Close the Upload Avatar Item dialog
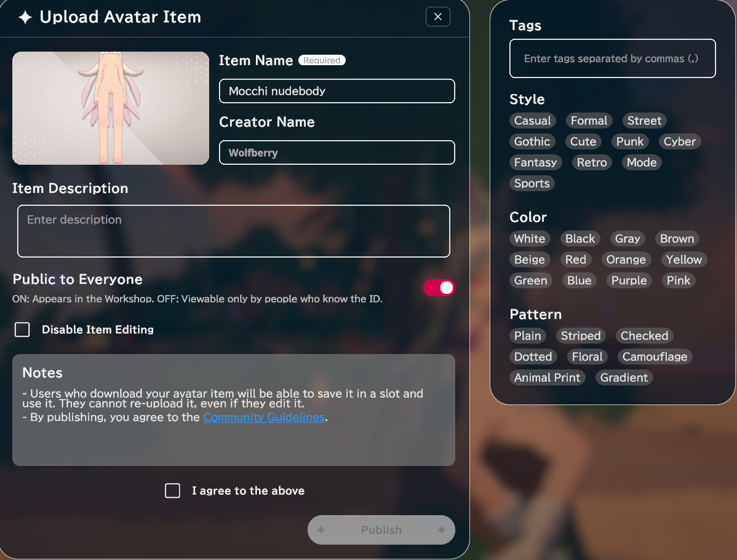 click(x=437, y=17)
